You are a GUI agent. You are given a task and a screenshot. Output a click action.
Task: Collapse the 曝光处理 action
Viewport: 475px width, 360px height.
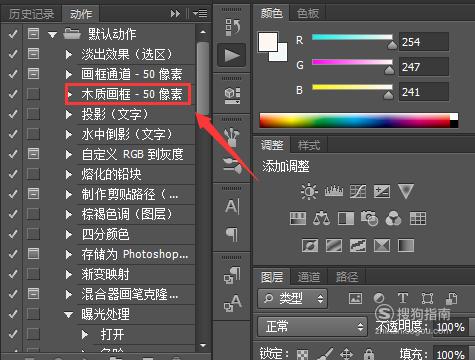pyautogui.click(x=68, y=314)
